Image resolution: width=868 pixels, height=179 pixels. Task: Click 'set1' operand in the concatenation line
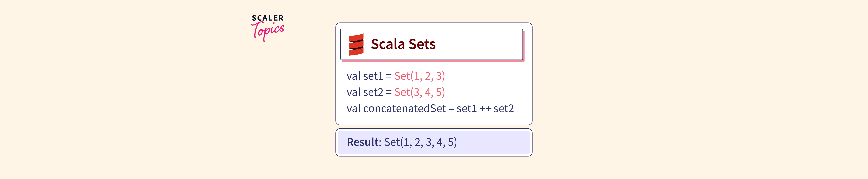click(467, 108)
